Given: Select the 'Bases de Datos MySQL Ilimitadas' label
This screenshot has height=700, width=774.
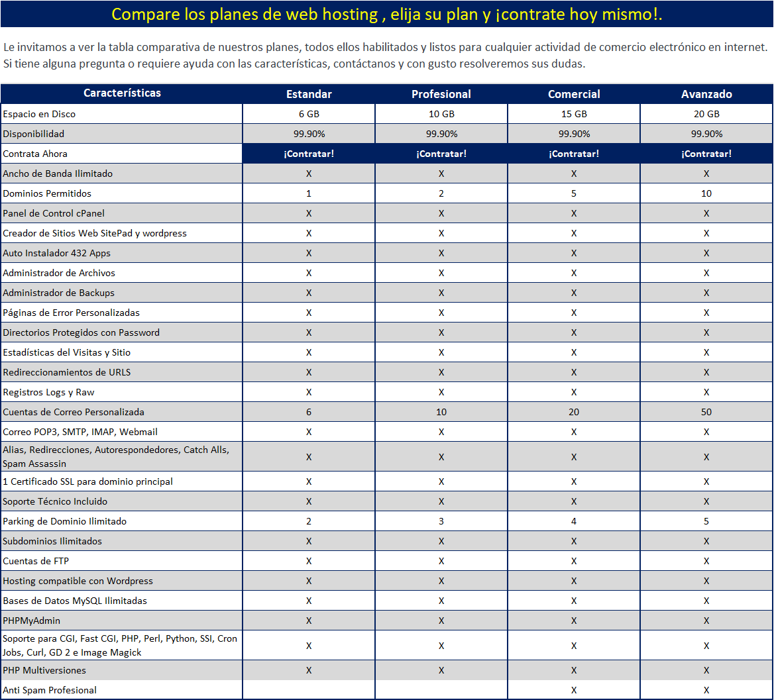Looking at the screenshot, I should (x=75, y=601).
